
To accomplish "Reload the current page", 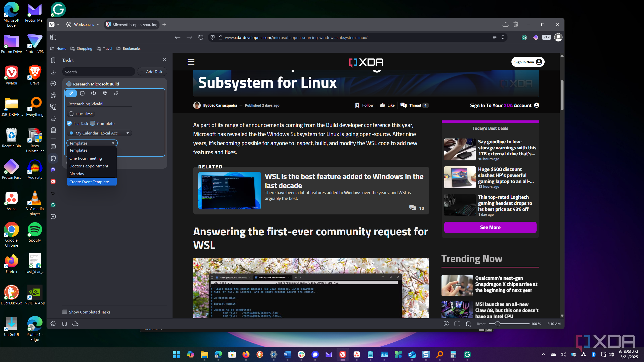I will point(201,37).
